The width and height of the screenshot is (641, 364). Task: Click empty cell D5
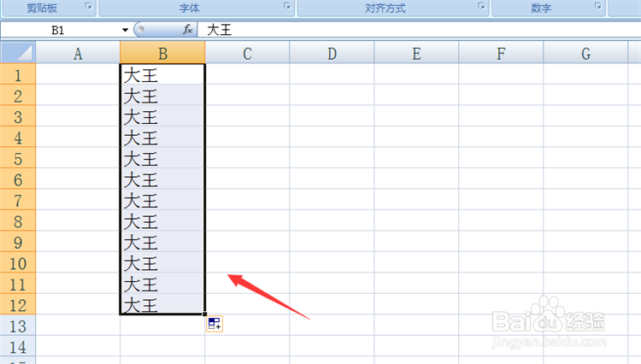pyautogui.click(x=332, y=158)
